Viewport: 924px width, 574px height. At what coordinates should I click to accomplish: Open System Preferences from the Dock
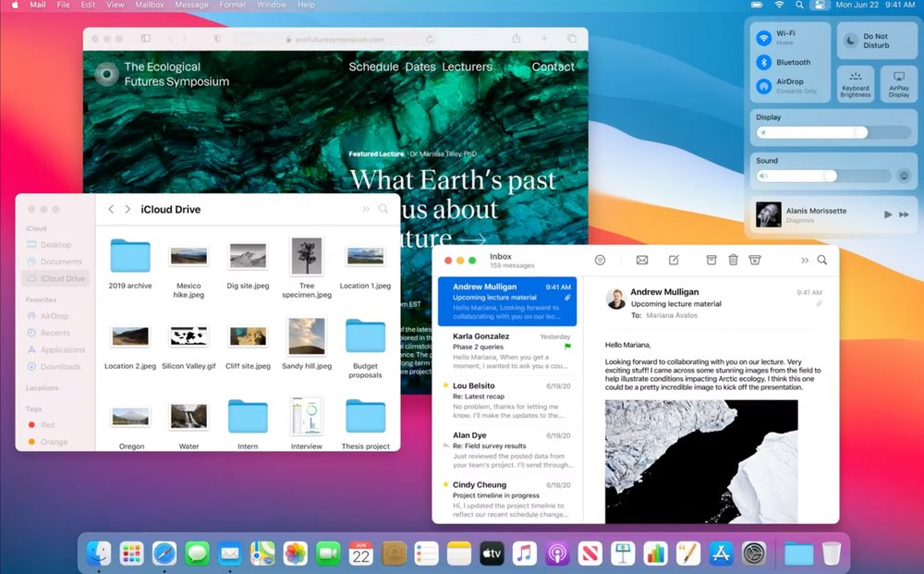tap(754, 554)
